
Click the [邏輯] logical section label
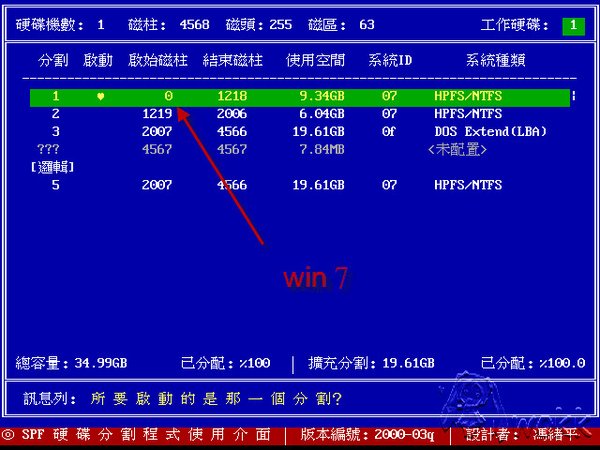[52, 167]
